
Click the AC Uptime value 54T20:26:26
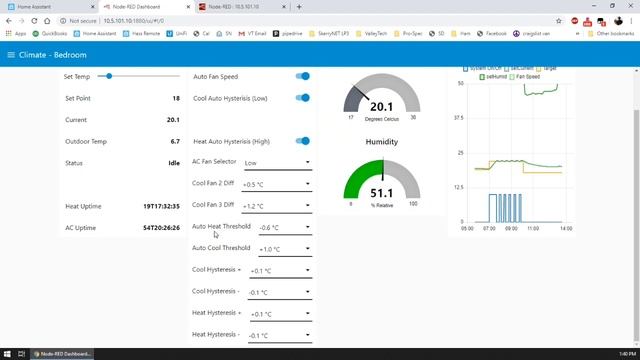tap(162, 228)
